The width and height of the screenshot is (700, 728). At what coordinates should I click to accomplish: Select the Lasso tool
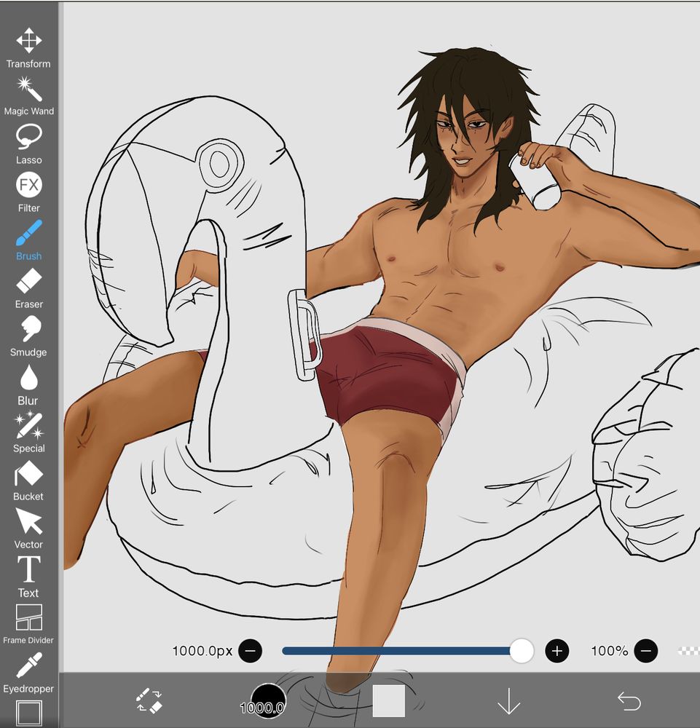click(29, 144)
